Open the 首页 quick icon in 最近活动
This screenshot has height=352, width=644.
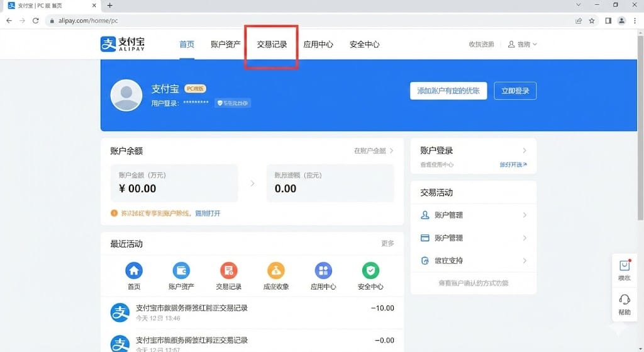click(x=134, y=271)
